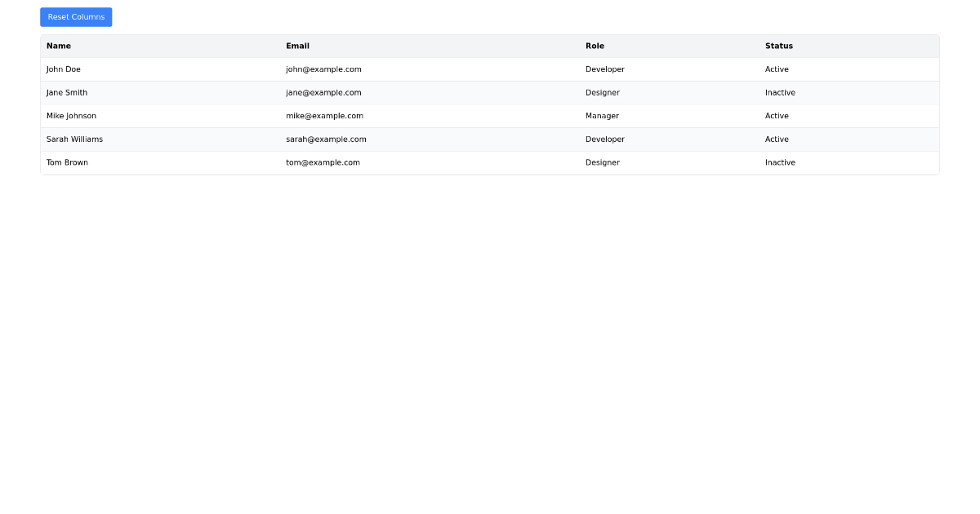980x514 pixels.
Task: Click John Doe's Active status
Action: (x=777, y=69)
